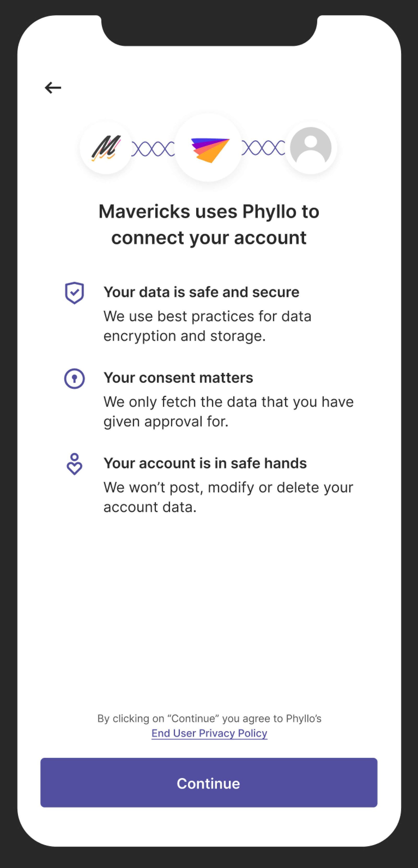Click the "Mavericks uses Phyllo" heading
The width and height of the screenshot is (418, 868).
coord(209,225)
